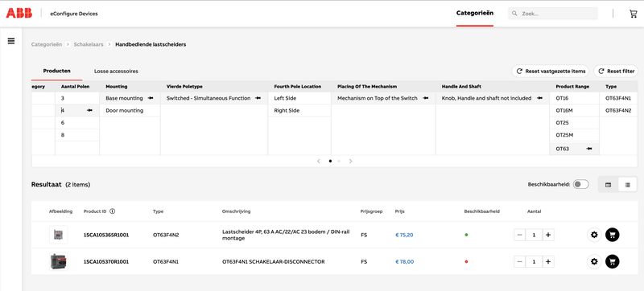Unpin Knob, Handle and shaft filter
Viewport: 644px width, 291px height.
(x=539, y=98)
